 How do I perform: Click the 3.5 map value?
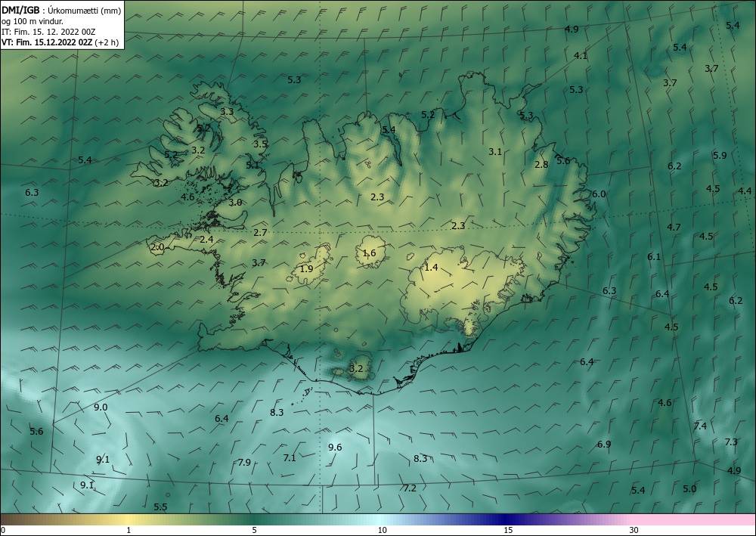pos(260,144)
